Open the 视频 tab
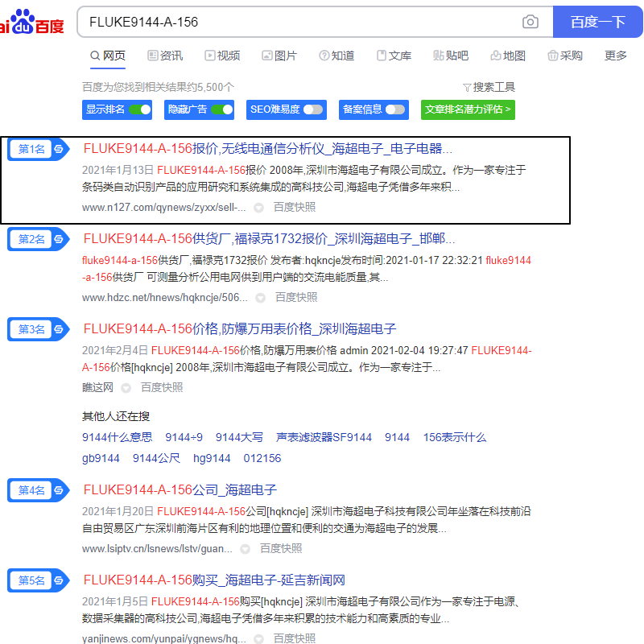 point(222,56)
